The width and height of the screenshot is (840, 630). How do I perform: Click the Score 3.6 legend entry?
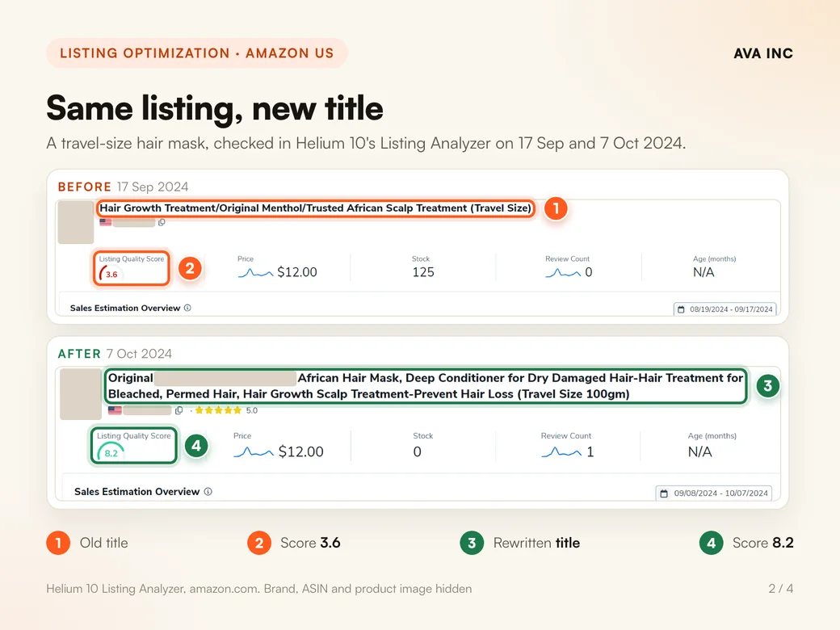click(293, 543)
